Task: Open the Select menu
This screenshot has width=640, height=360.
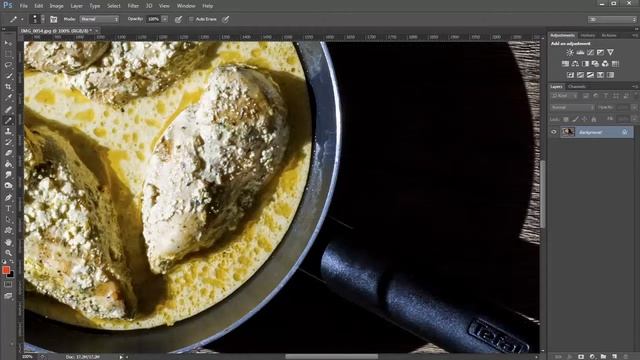Action: pos(113,6)
